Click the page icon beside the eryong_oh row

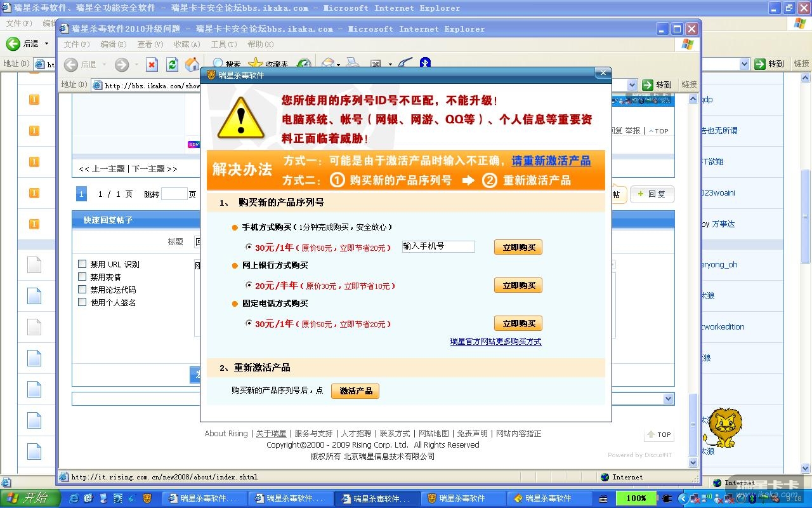point(34,265)
